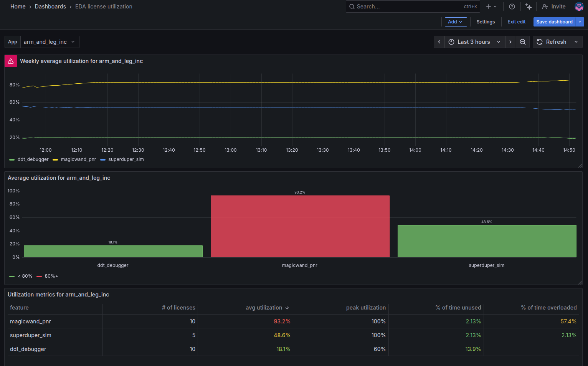Toggle the superduper_sim series in the legend
The width and height of the screenshot is (588, 366).
point(126,159)
